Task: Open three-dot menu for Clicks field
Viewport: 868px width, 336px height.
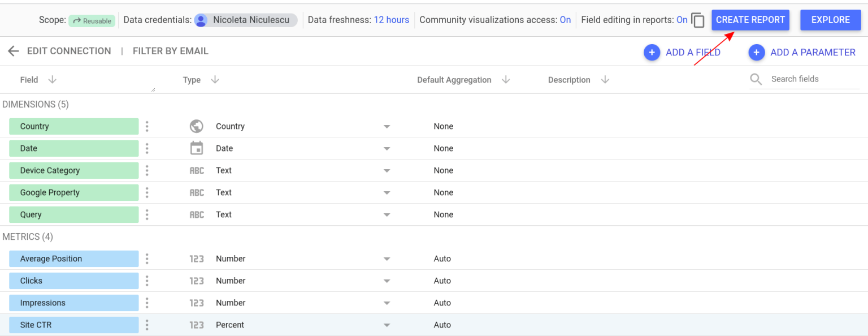Action: click(x=147, y=281)
